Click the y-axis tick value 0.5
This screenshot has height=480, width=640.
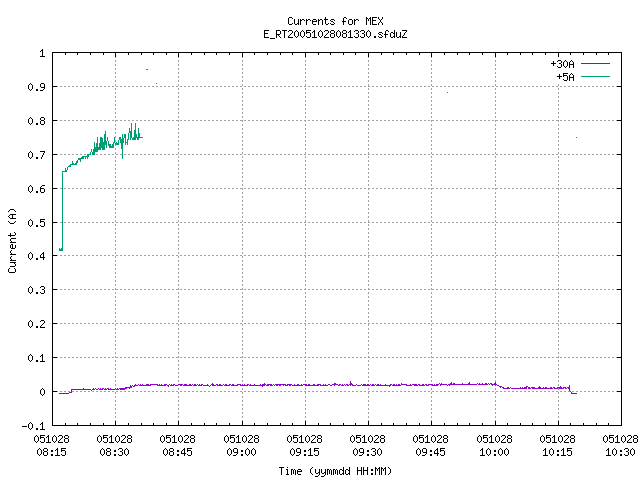click(x=36, y=222)
